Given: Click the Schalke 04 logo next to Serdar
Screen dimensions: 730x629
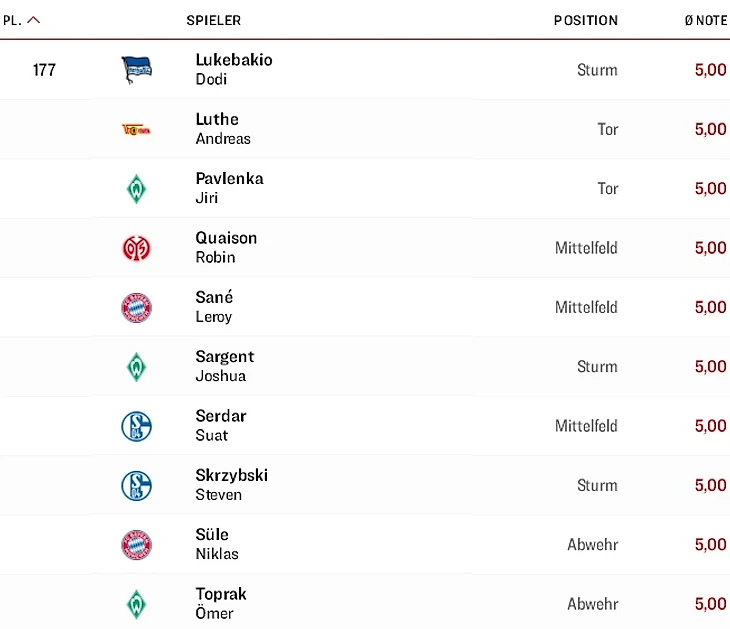Looking at the screenshot, I should point(136,426).
